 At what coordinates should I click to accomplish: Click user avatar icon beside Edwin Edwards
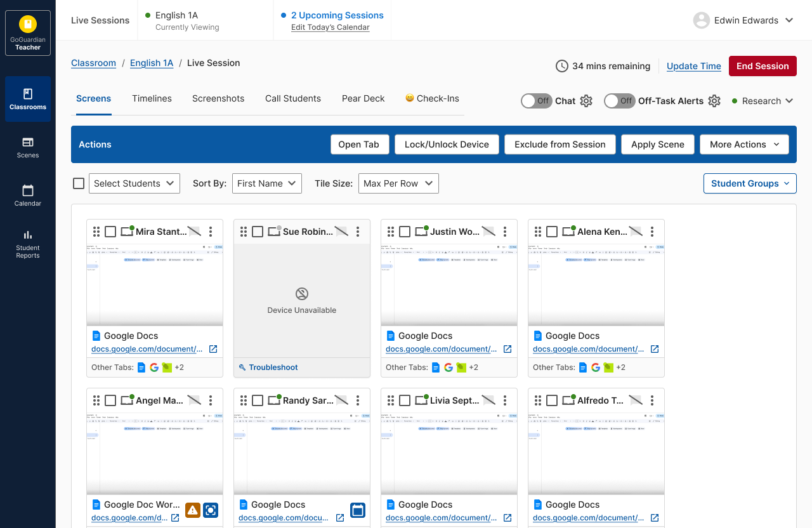tap(701, 20)
